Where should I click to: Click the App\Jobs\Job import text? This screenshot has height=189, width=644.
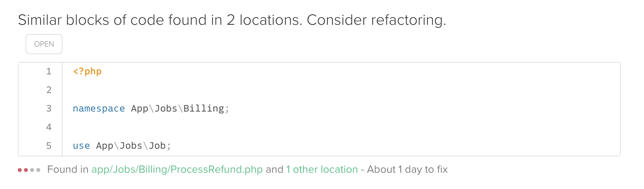click(131, 146)
